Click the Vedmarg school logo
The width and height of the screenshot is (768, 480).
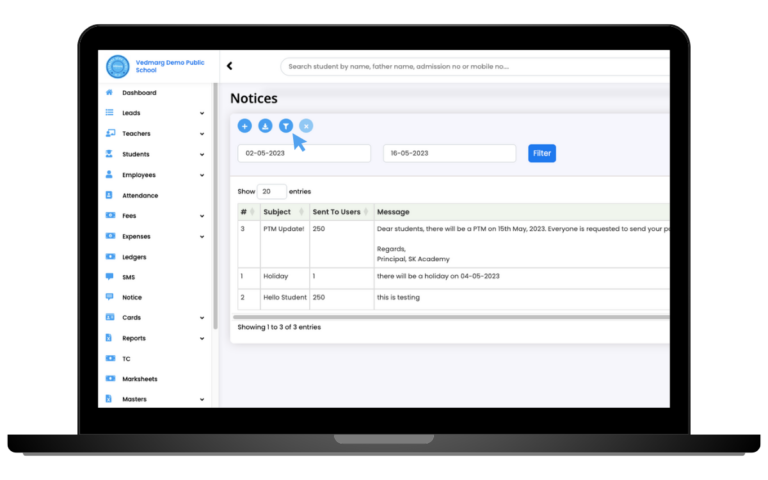(x=118, y=66)
